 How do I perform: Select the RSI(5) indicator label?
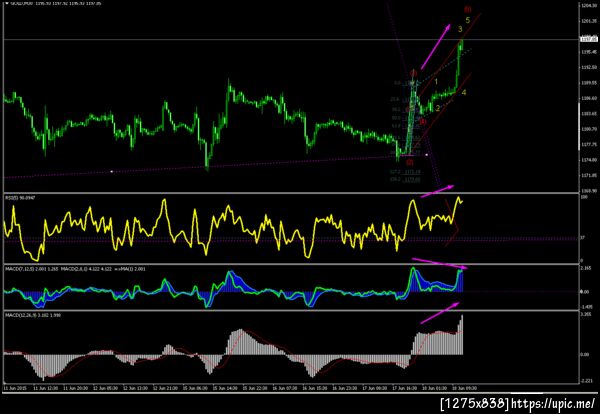18,197
